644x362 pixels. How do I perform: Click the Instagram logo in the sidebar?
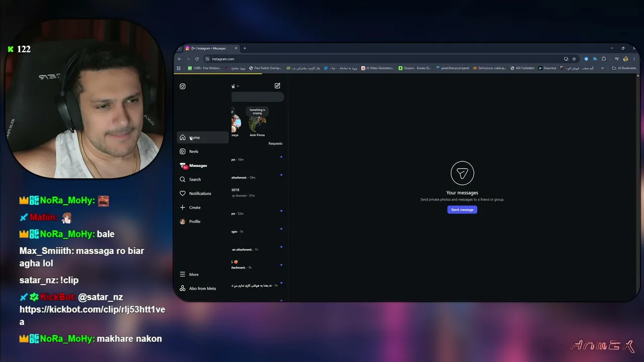(x=183, y=86)
